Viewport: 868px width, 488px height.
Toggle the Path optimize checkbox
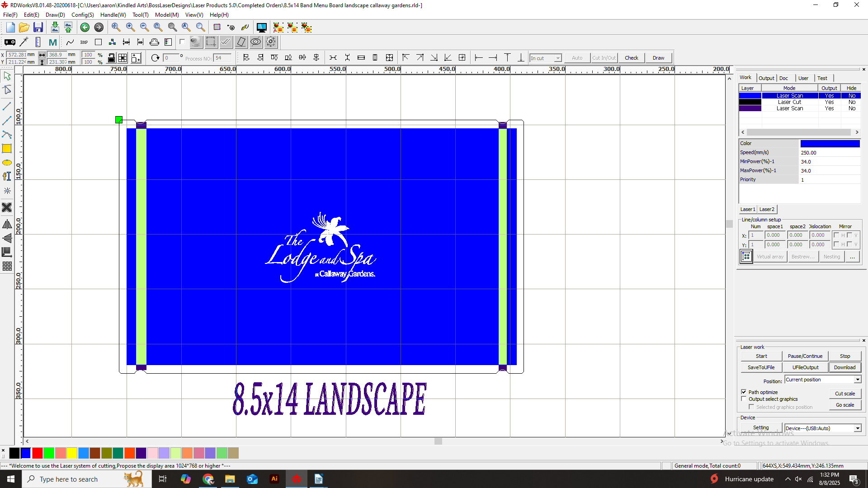click(744, 392)
